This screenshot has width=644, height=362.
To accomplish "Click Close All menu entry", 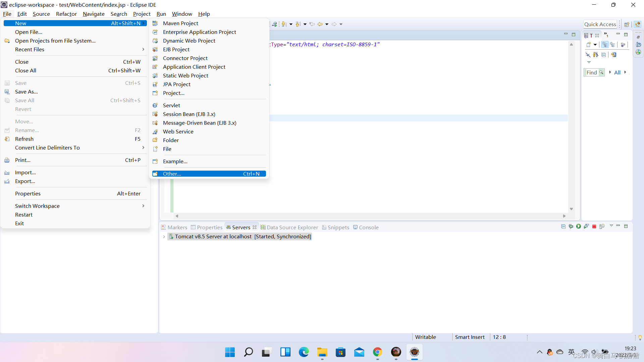I will (75, 70).
